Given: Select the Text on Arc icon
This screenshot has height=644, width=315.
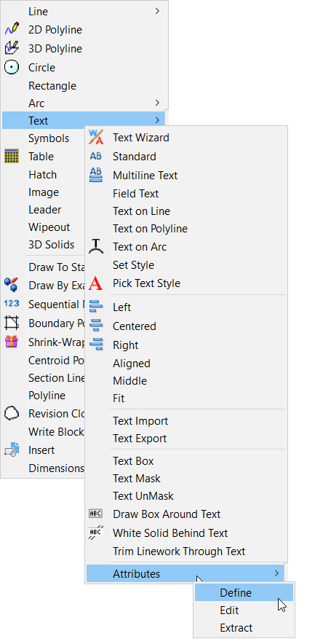Looking at the screenshot, I should pyautogui.click(x=96, y=246).
